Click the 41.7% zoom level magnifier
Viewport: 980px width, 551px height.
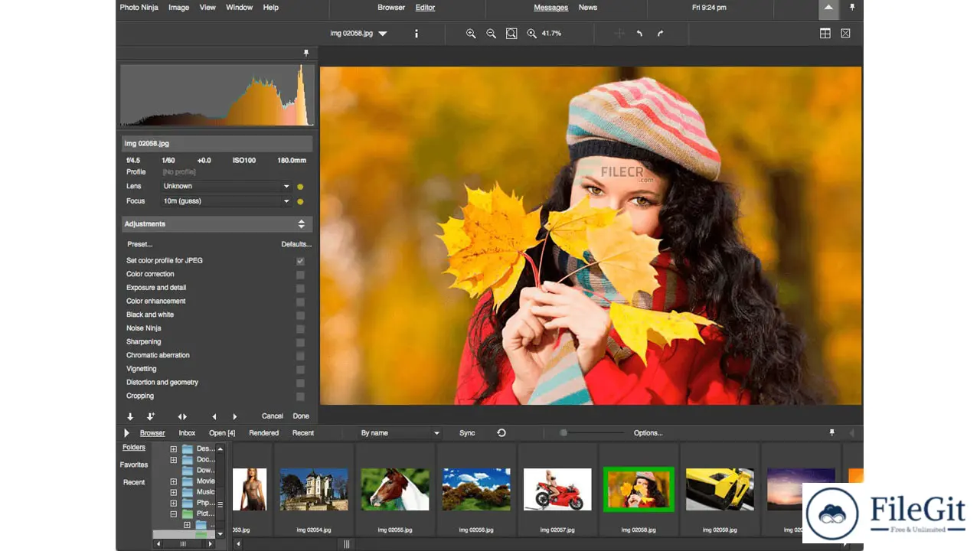(531, 34)
